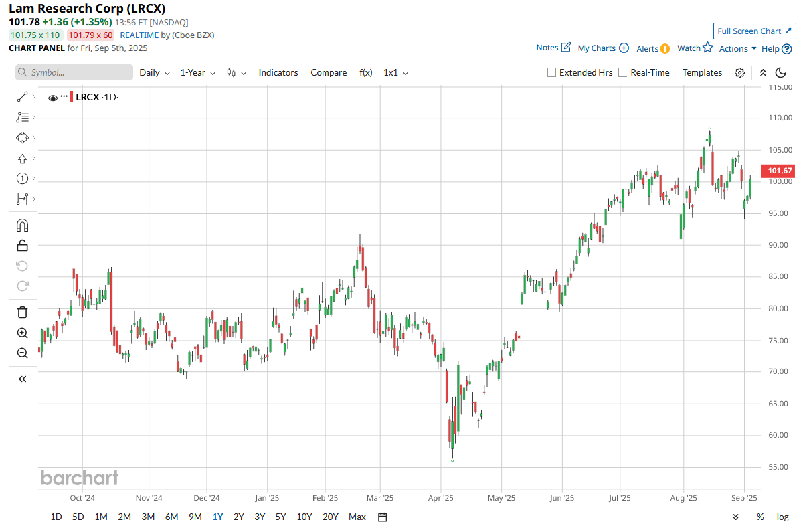Delete drawings with the trash icon
The height and width of the screenshot is (532, 807).
coord(22,312)
